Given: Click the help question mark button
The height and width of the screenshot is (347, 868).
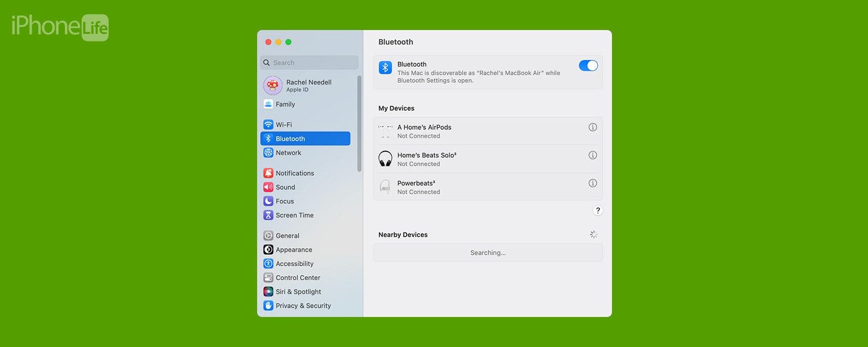Looking at the screenshot, I should click(598, 211).
